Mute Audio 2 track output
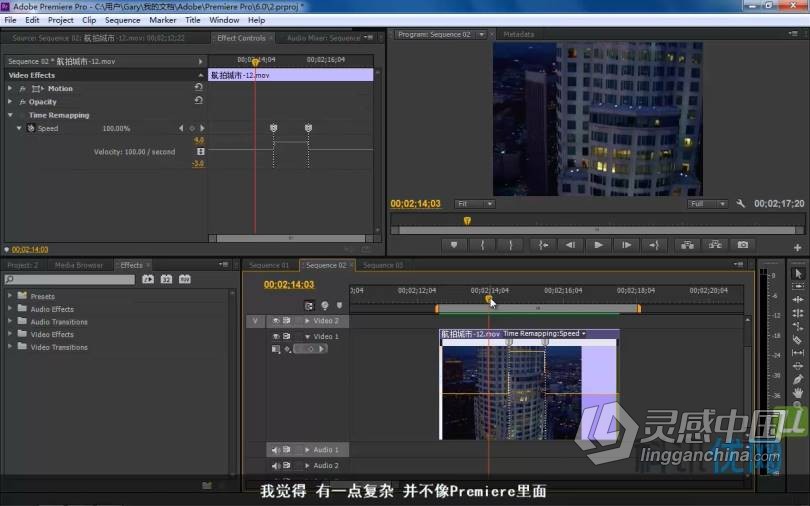 (x=276, y=465)
